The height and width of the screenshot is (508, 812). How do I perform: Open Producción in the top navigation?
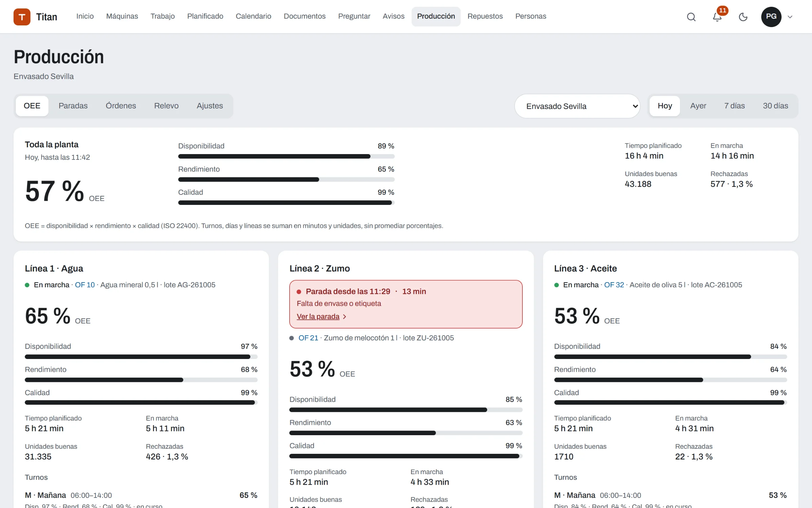coord(436,16)
